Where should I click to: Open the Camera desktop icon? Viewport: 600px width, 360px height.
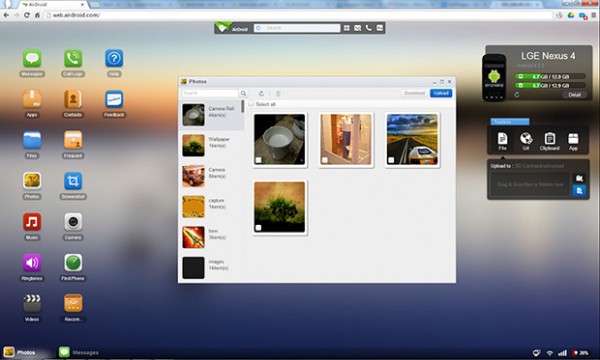click(x=73, y=222)
